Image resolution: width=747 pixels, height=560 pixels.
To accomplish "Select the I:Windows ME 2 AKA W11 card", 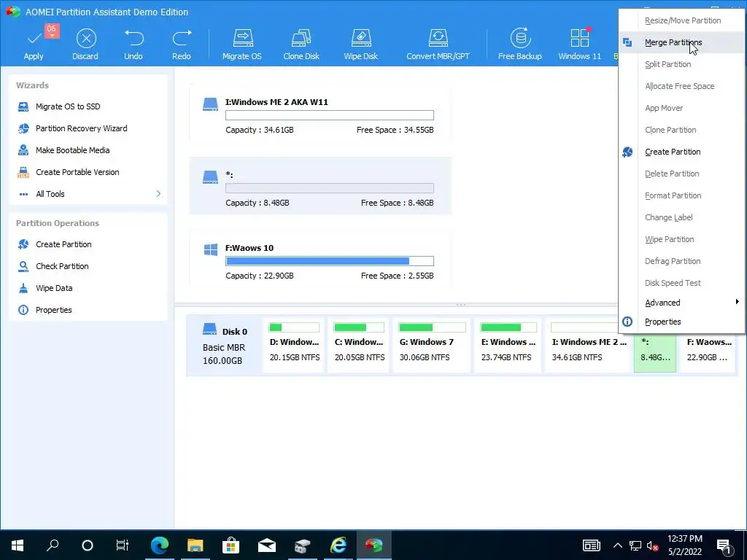I will (320, 113).
